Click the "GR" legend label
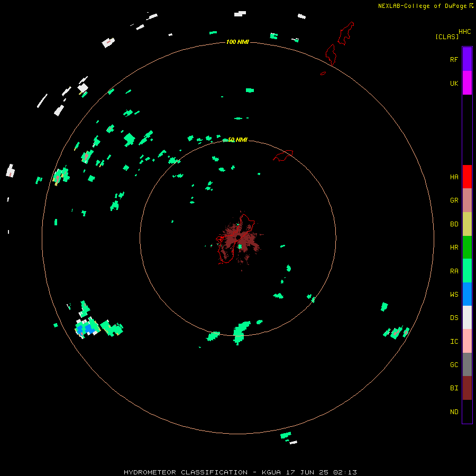 pos(454,200)
